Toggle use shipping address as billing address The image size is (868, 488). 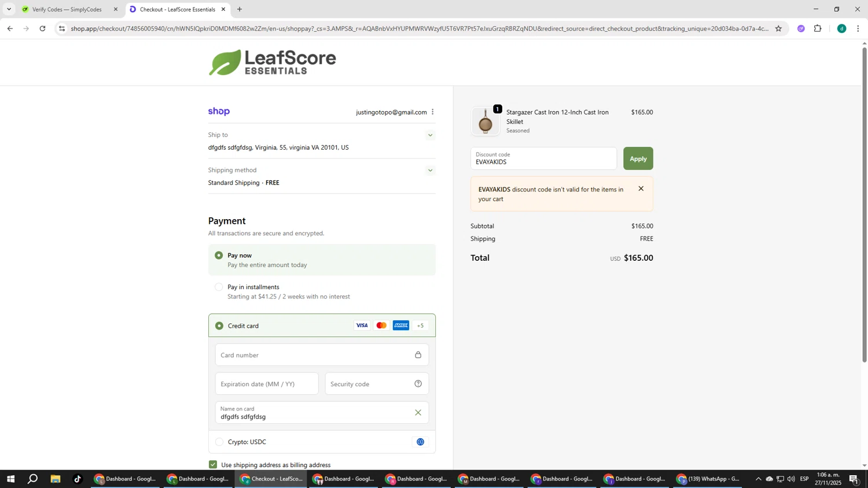pos(213,465)
